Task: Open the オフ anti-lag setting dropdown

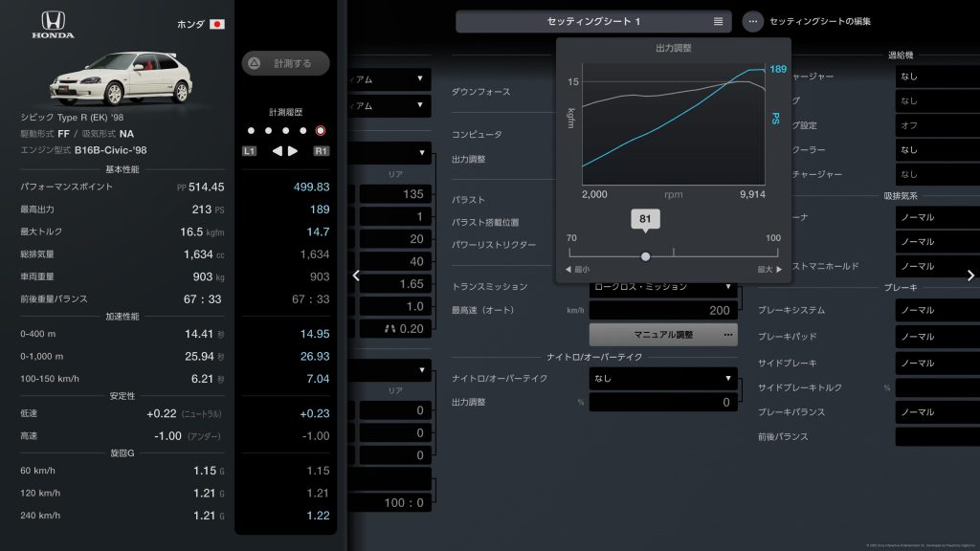Action: pyautogui.click(x=938, y=125)
